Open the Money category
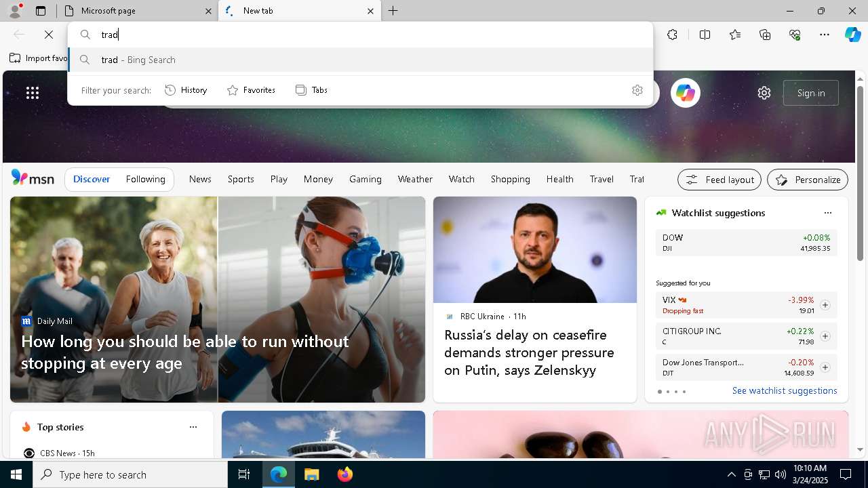Image resolution: width=868 pixels, height=488 pixels. pyautogui.click(x=318, y=179)
